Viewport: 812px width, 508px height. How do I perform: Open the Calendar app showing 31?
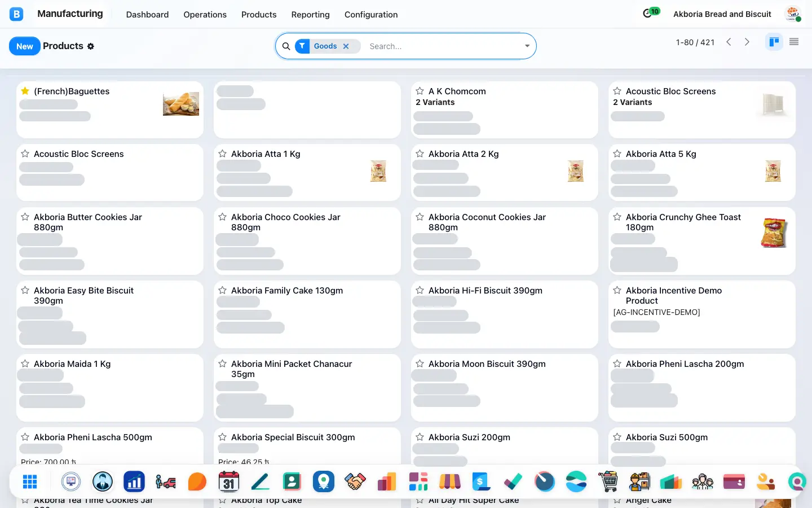coord(229,481)
